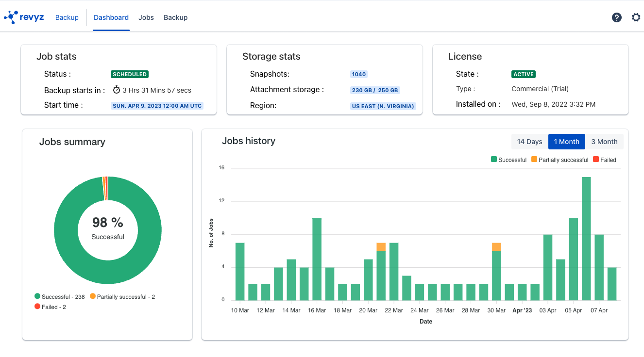Select the 1 Month range
Image resolution: width=644 pixels, height=357 pixels.
click(x=566, y=141)
